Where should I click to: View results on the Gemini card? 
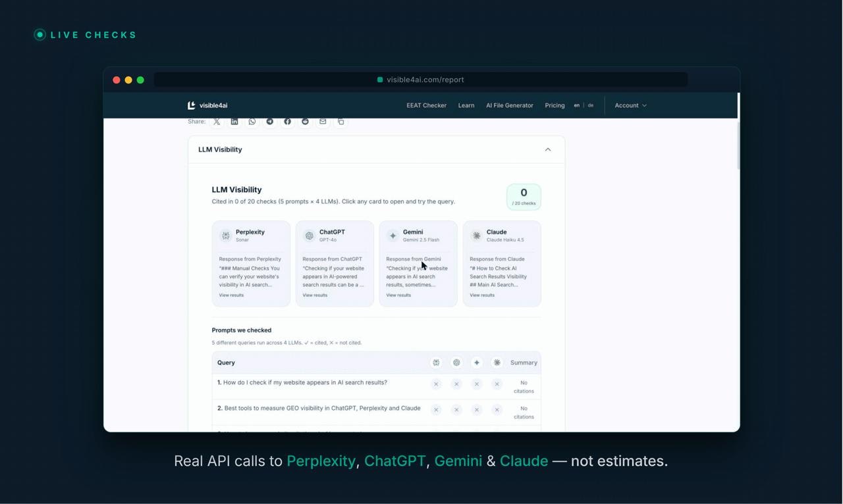(398, 295)
